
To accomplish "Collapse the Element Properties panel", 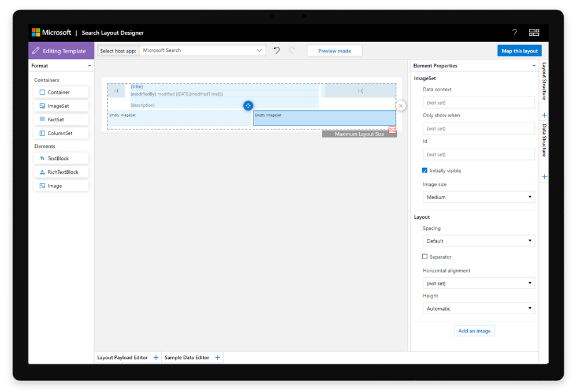I will click(x=534, y=65).
